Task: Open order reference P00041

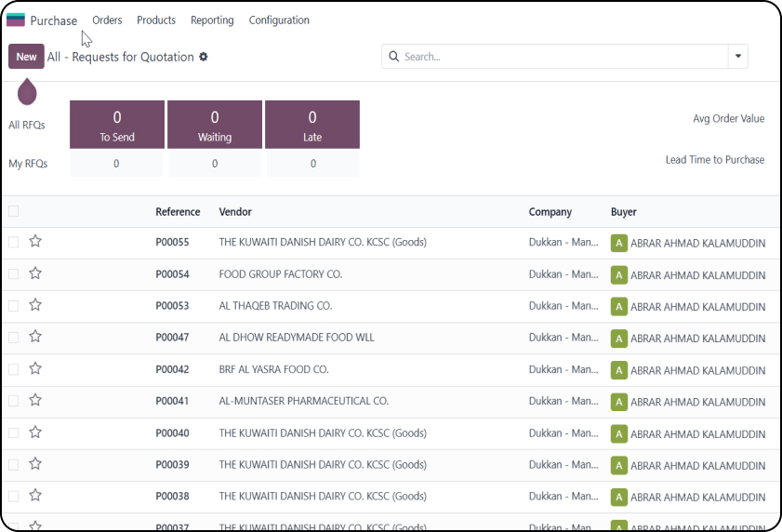Action: (172, 401)
